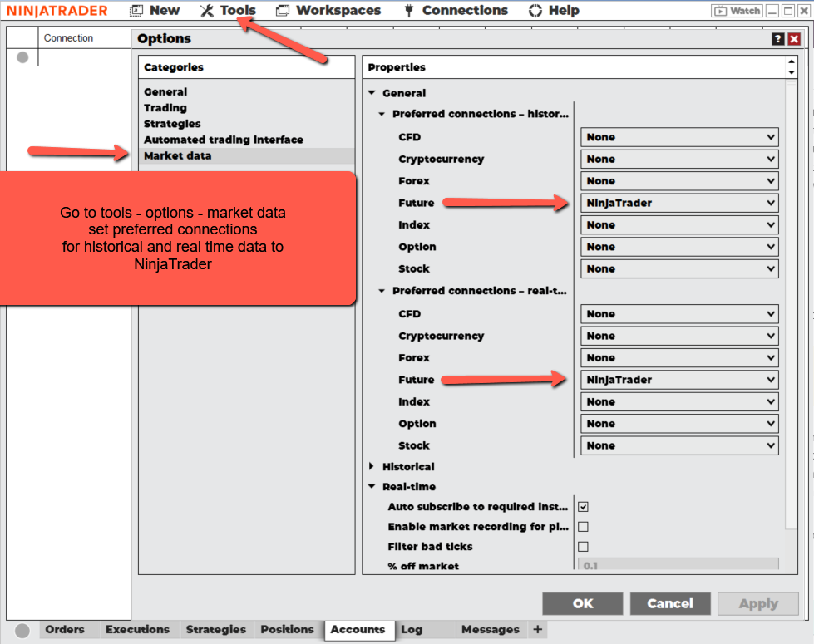This screenshot has height=644, width=814.
Task: Collapse Preferred connections historical group
Action: tap(382, 114)
